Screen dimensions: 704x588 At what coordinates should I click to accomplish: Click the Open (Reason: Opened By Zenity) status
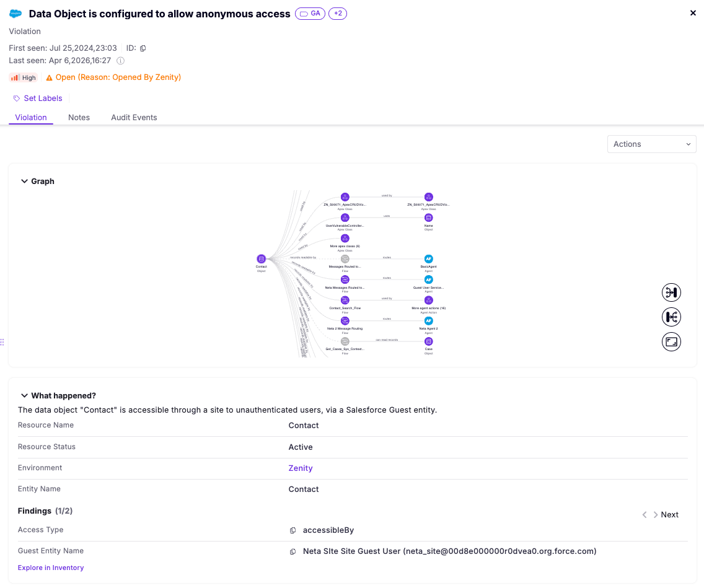118,77
